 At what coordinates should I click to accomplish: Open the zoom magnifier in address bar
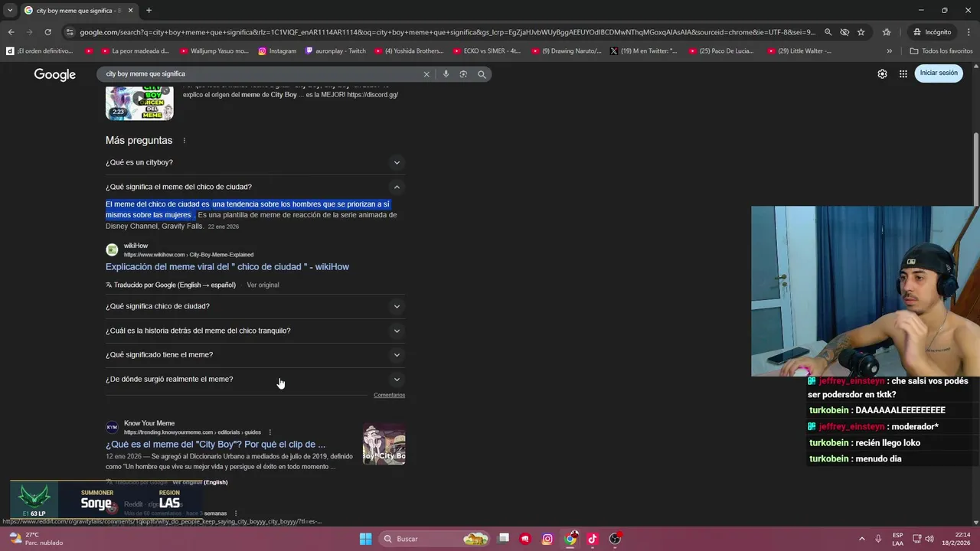[828, 32]
